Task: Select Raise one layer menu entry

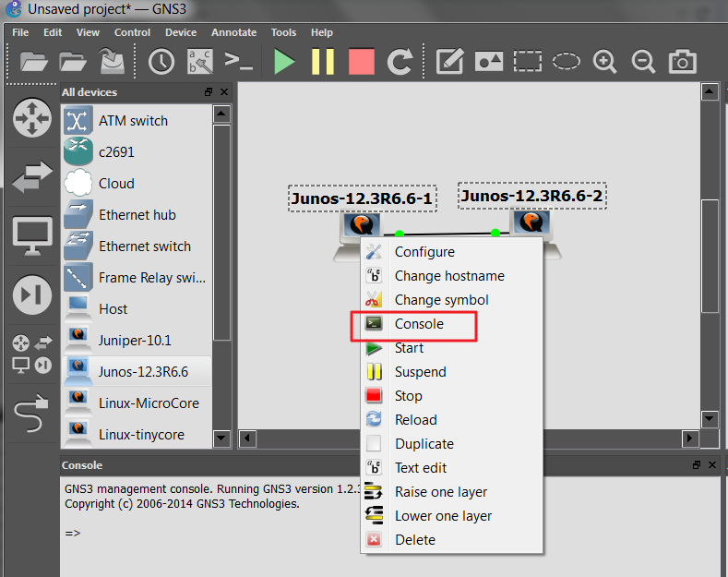Action: [x=451, y=492]
